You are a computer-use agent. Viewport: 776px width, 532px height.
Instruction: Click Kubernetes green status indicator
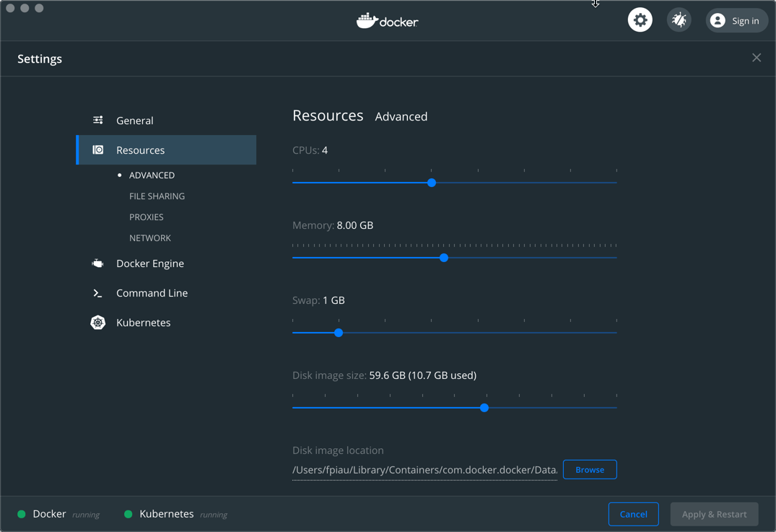click(128, 514)
